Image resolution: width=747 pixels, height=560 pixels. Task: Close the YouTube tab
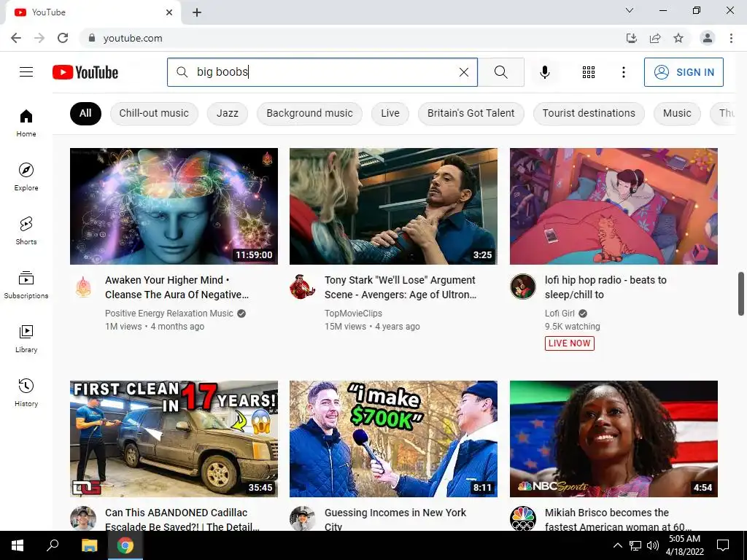[169, 12]
